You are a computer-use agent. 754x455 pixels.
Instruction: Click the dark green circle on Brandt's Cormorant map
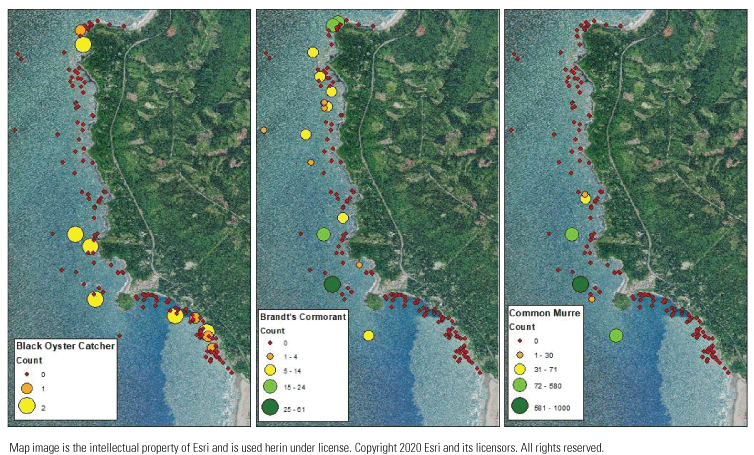(332, 284)
